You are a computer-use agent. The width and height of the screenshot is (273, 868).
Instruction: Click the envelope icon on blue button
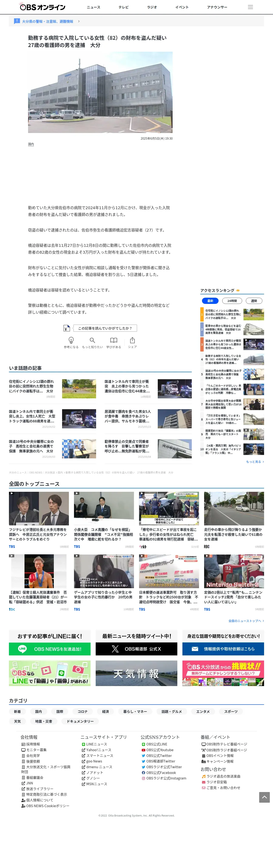tap(195, 649)
